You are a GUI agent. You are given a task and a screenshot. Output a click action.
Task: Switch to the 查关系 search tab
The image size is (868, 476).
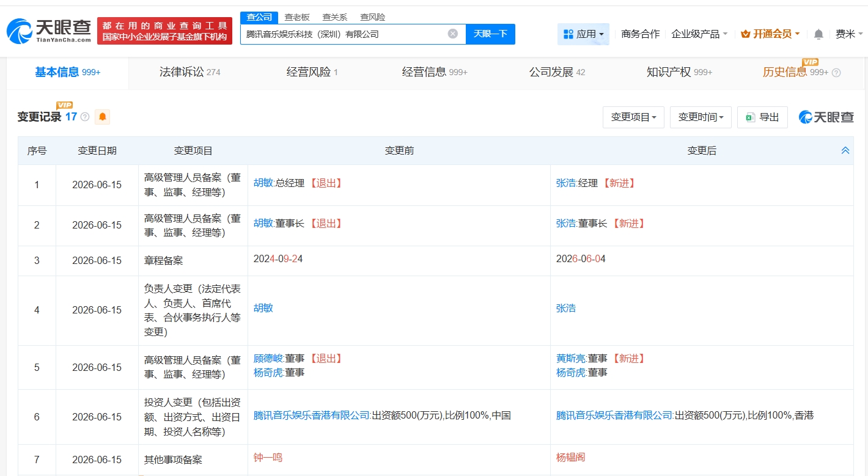pos(335,17)
